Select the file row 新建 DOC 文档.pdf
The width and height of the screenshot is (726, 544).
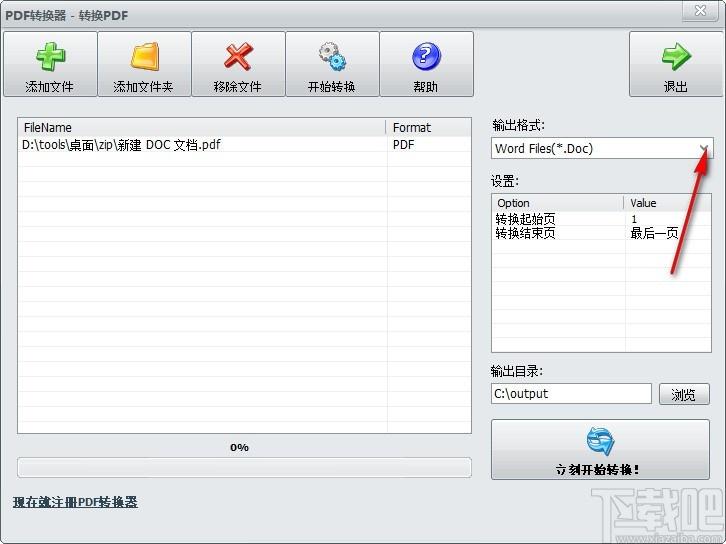pyautogui.click(x=244, y=145)
